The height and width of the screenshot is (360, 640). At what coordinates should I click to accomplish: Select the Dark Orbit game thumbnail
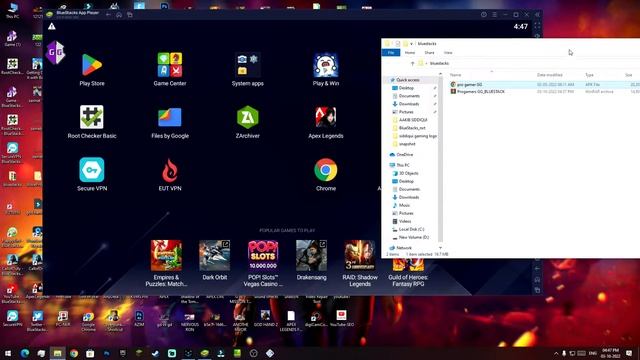click(x=214, y=256)
